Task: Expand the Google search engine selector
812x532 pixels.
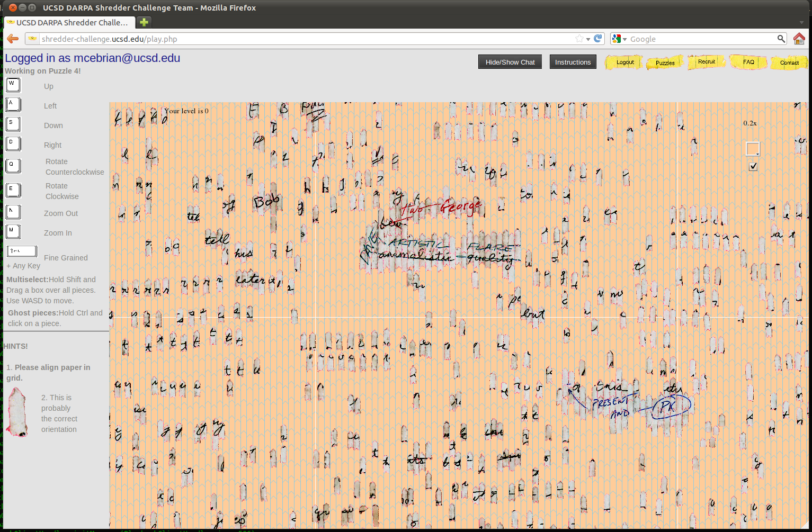Action: point(619,39)
